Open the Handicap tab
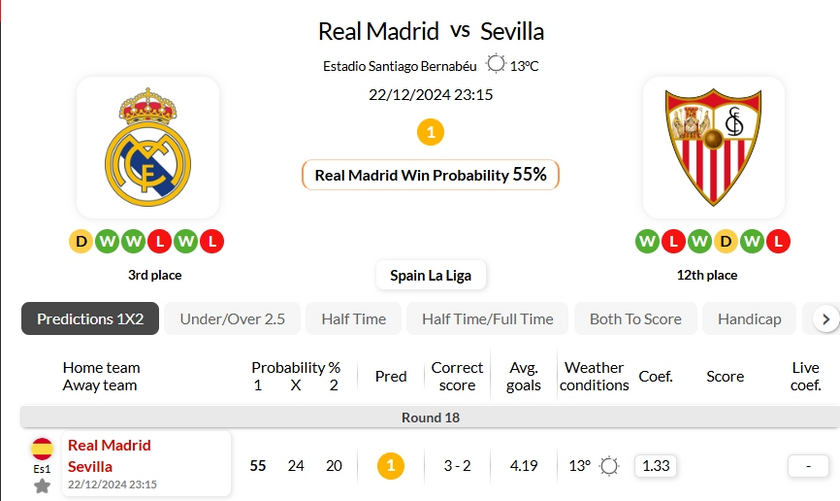 pyautogui.click(x=749, y=319)
